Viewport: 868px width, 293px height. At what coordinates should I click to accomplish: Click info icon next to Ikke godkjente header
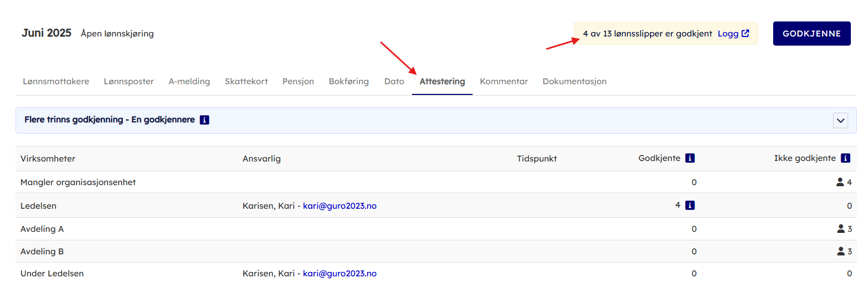[845, 158]
